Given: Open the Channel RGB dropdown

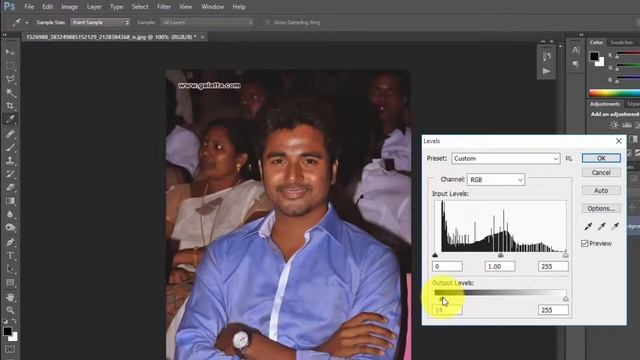Looking at the screenshot, I should [x=496, y=180].
